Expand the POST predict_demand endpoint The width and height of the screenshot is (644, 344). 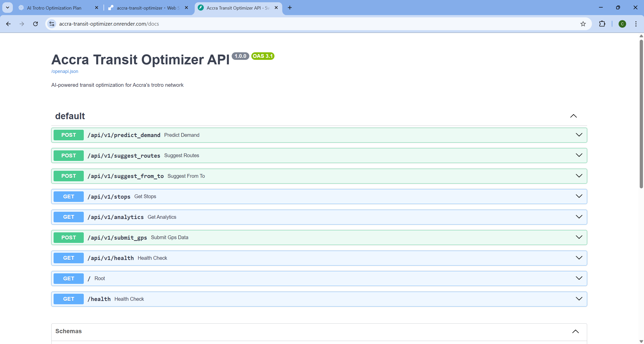579,135
